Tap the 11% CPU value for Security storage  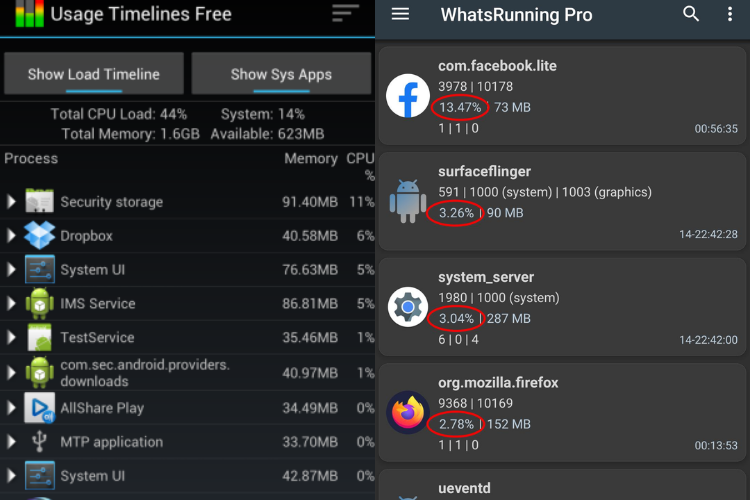[362, 202]
